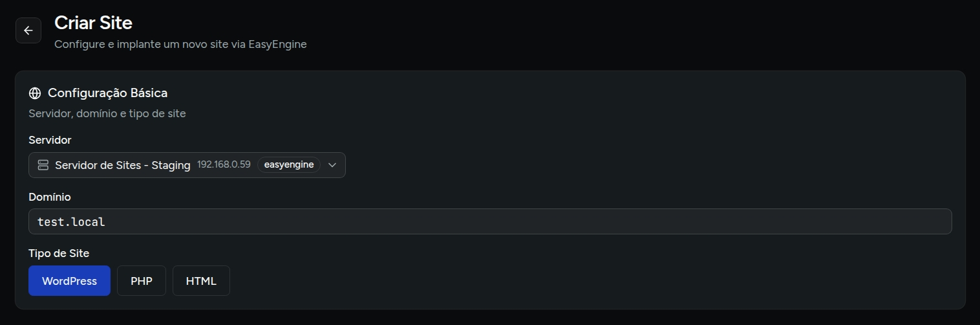Click the globe icon beside Configuração Básica

tap(35, 93)
